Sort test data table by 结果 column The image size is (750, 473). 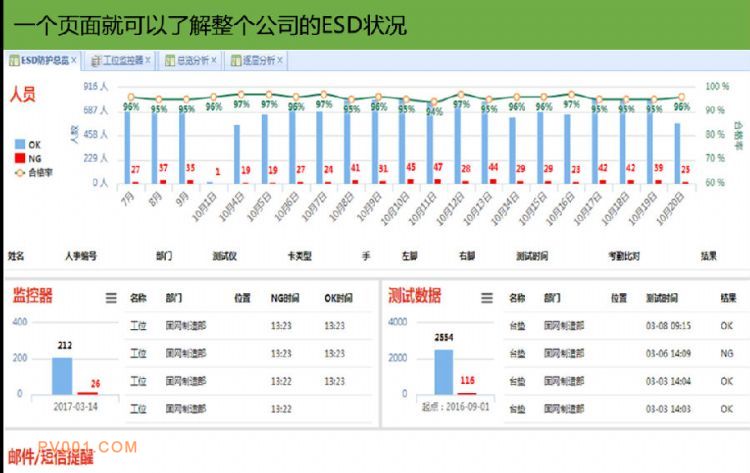(727, 298)
